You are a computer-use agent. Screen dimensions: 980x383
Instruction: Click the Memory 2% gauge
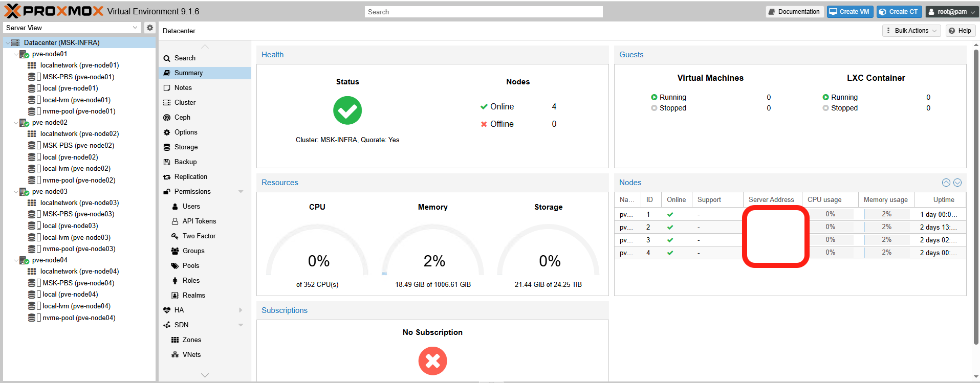pos(433,251)
